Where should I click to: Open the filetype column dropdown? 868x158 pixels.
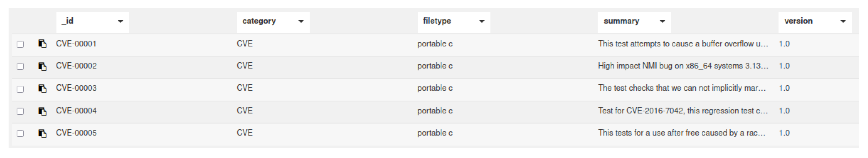pos(482,22)
